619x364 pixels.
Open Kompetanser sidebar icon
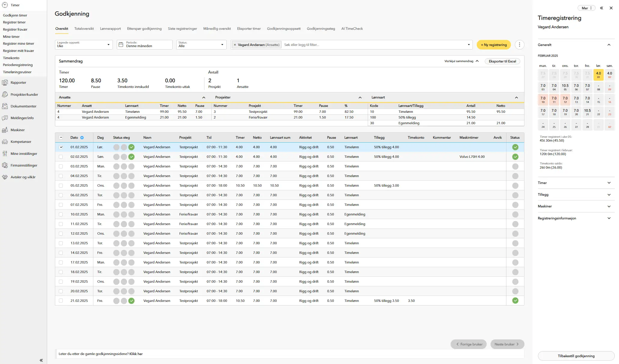click(5, 142)
